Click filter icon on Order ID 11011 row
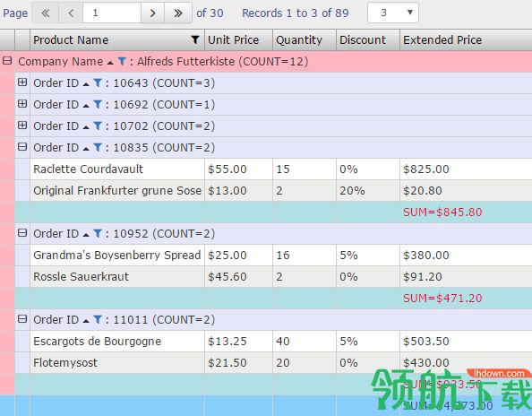Screen dimensions: 532x416 click(x=98, y=319)
